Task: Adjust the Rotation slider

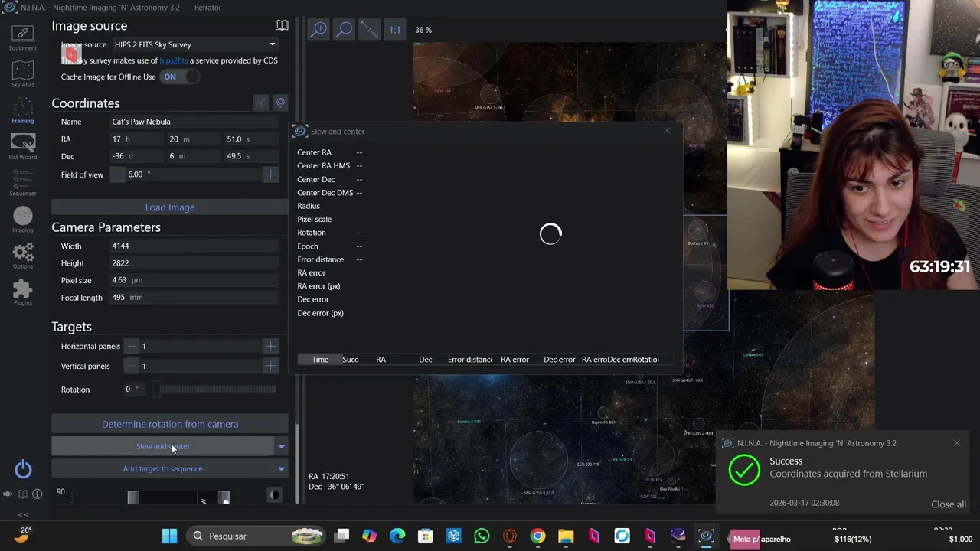Action: (214, 390)
